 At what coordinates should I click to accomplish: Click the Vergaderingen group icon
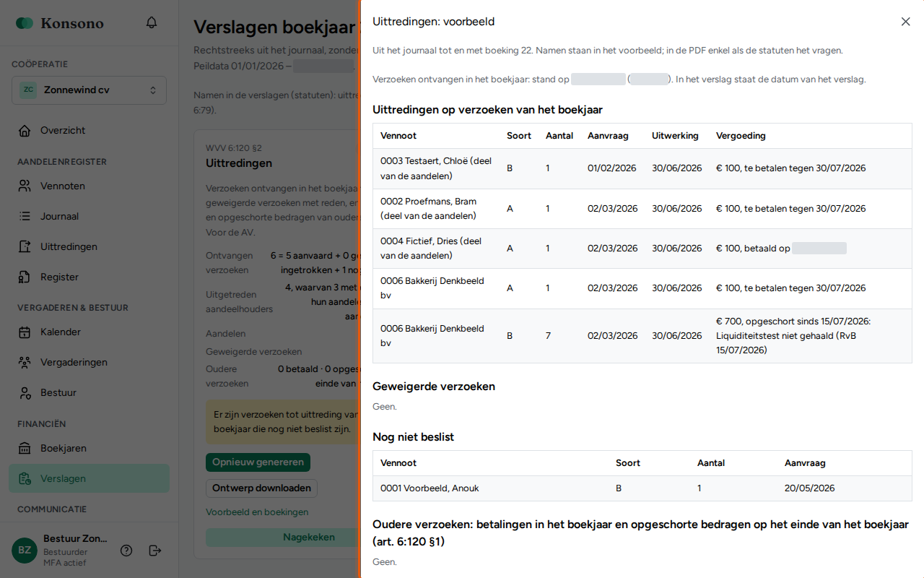(25, 363)
